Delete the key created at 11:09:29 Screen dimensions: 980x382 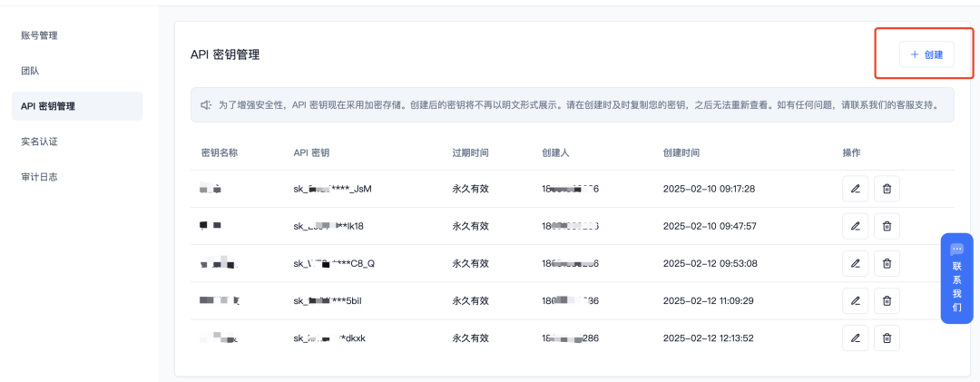(887, 300)
